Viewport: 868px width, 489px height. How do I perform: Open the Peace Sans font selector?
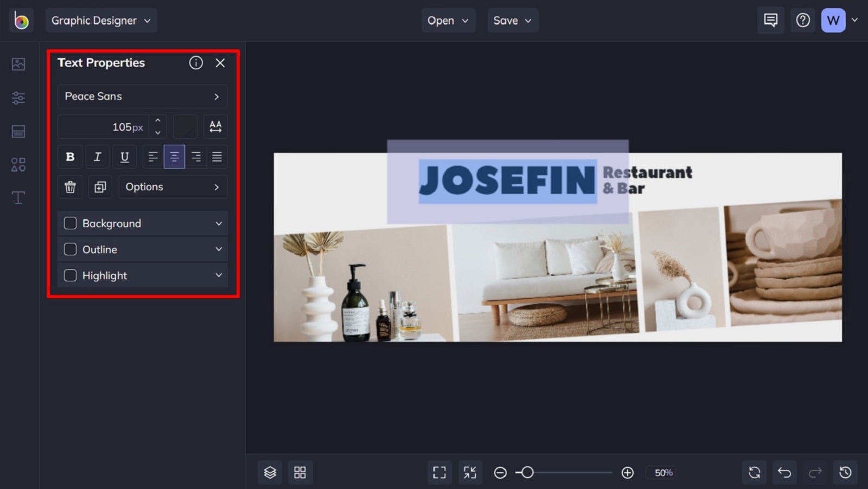(142, 96)
